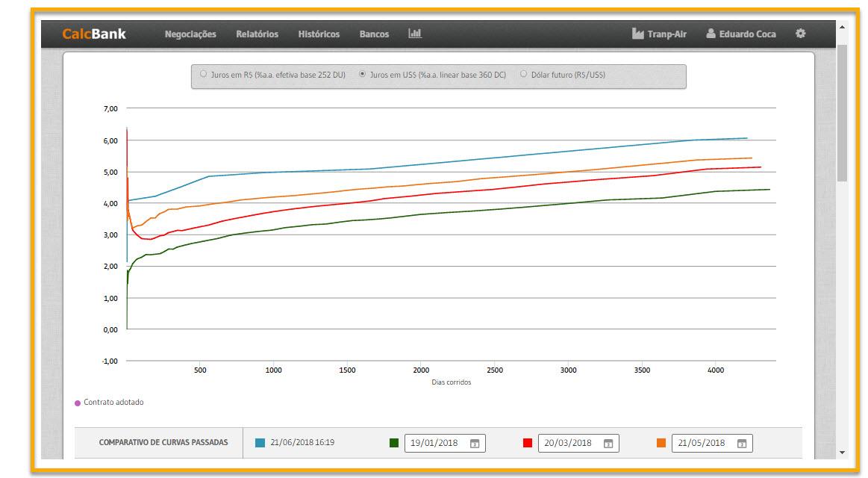This screenshot has width=868, height=478.
Task: Click the -1,00 y-axis label
Action: click(x=110, y=361)
